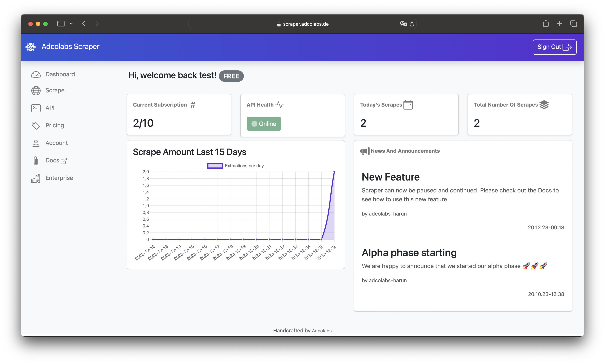
Task: Click the megaphone icon by News And Announcements
Action: pos(365,151)
